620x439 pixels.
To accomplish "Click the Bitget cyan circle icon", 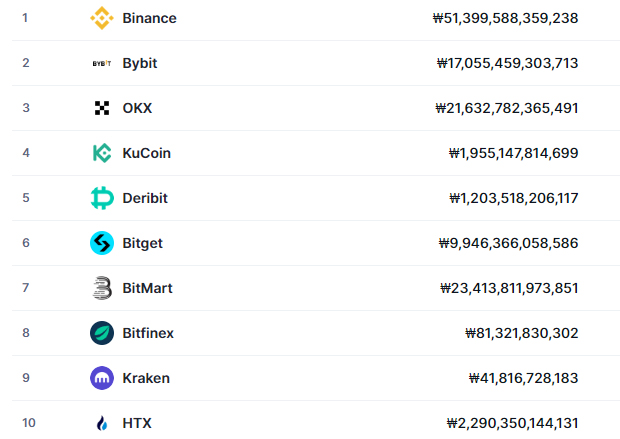I will coord(102,243).
